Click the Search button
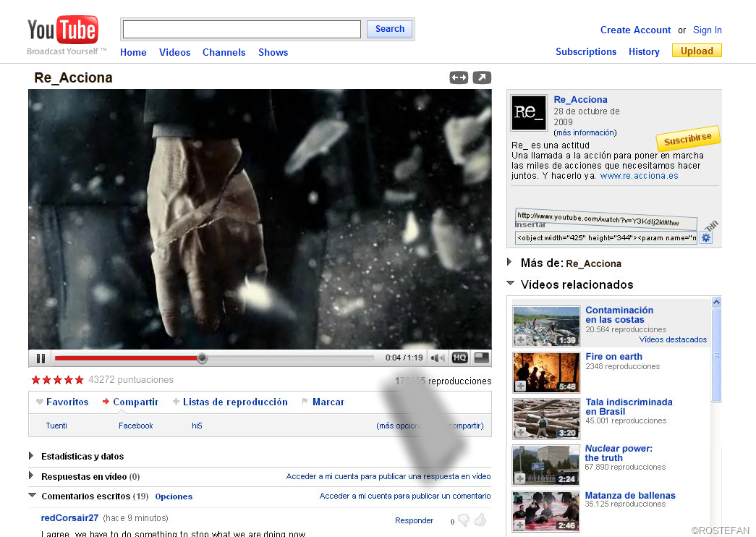The height and width of the screenshot is (537, 756). pyautogui.click(x=389, y=29)
